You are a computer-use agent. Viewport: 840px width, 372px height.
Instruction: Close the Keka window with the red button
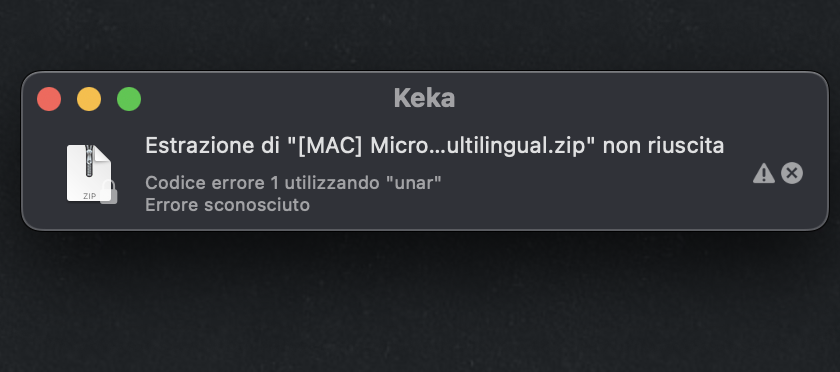tap(49, 99)
